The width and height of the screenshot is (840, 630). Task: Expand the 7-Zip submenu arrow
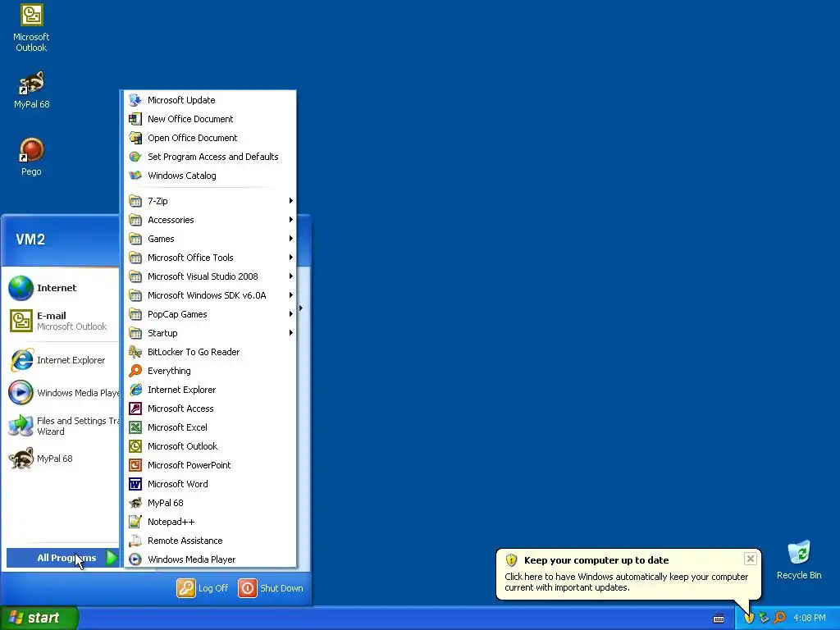click(291, 201)
